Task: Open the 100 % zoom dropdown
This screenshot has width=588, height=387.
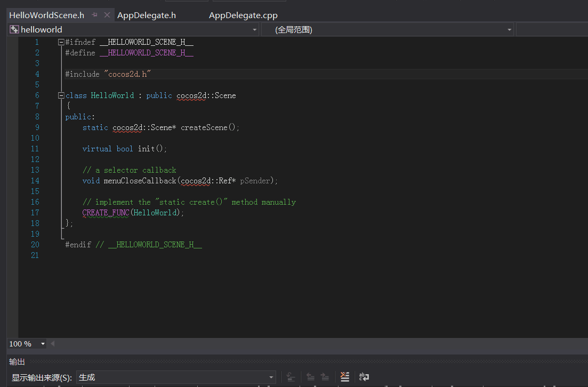Action: tap(43, 344)
